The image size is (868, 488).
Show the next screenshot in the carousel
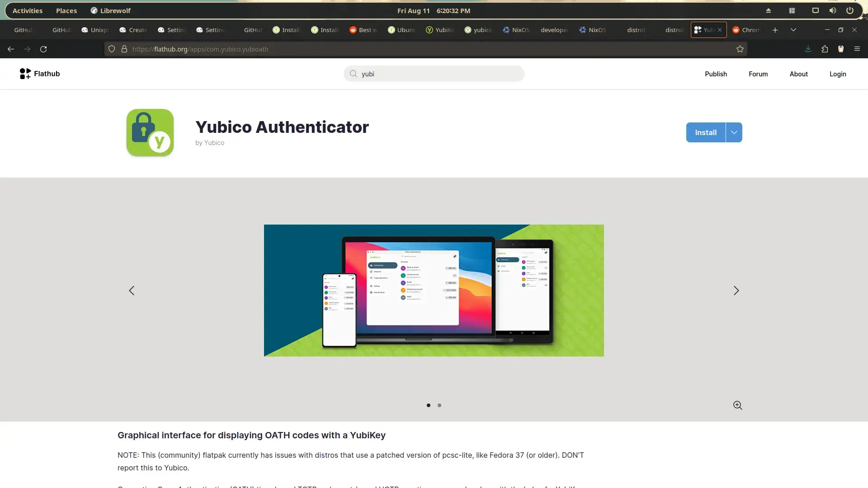(x=736, y=291)
